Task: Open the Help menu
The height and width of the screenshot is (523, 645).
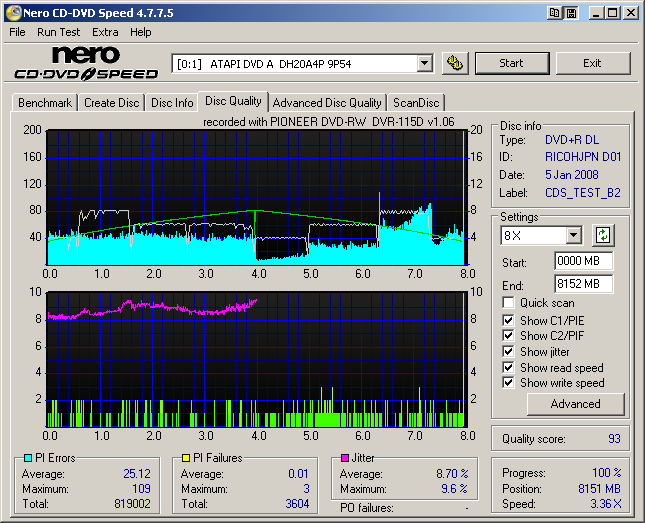Action: [141, 32]
